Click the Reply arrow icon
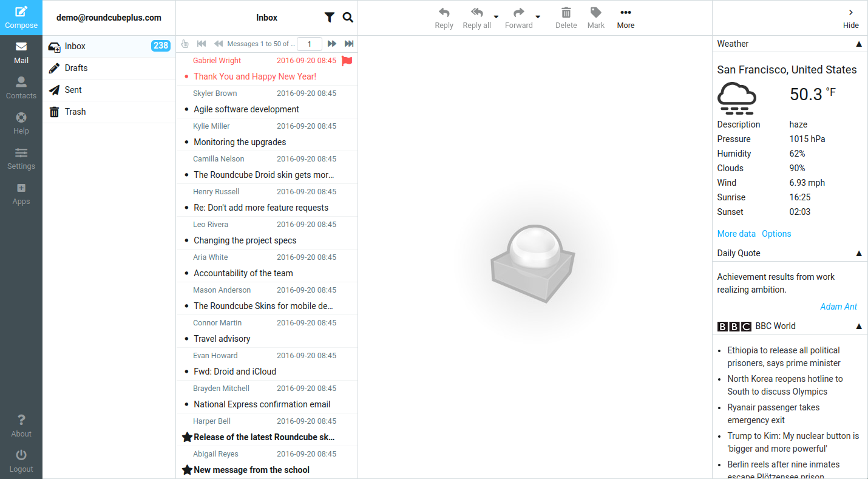Screen dimensions: 868x479 coord(444,13)
